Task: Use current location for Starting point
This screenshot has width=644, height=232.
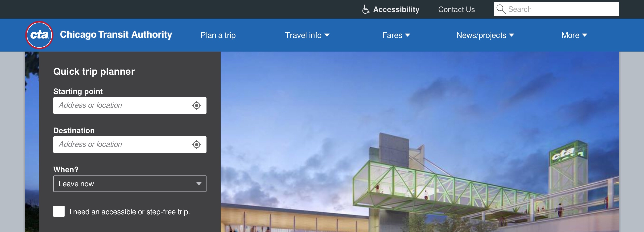Action: tap(197, 105)
